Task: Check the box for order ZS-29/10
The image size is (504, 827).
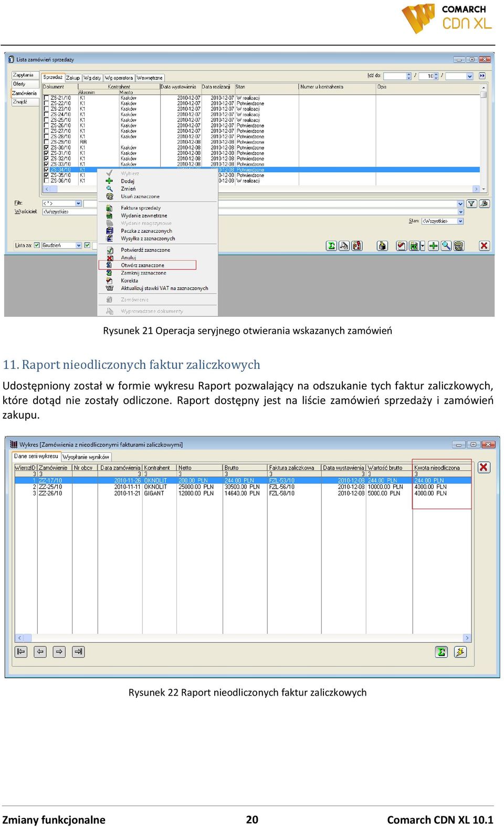Action: [47, 142]
